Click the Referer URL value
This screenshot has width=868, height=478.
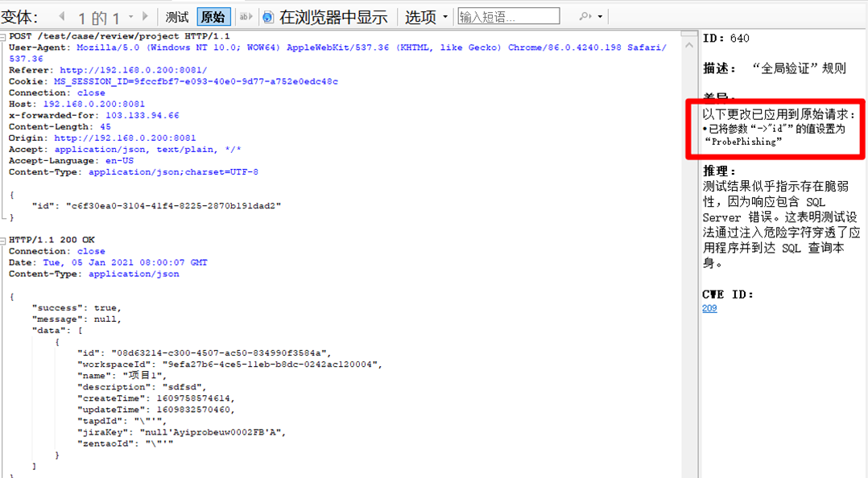tap(133, 70)
